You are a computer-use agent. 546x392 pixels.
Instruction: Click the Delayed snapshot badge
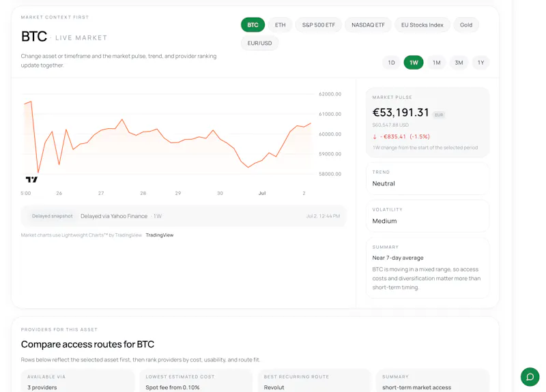(x=53, y=216)
